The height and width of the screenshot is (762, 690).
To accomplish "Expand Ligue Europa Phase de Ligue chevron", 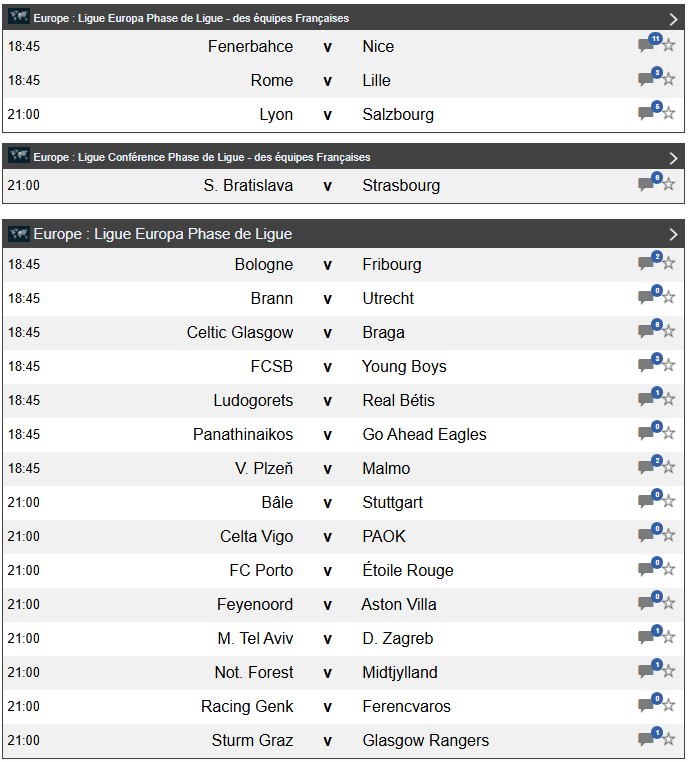I will pos(674,234).
